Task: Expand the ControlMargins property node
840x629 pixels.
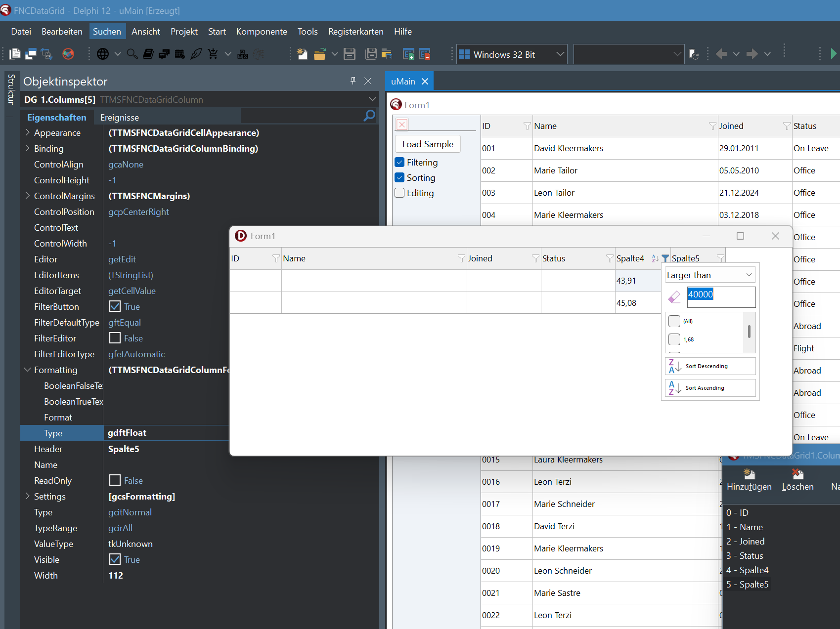Action: point(28,196)
